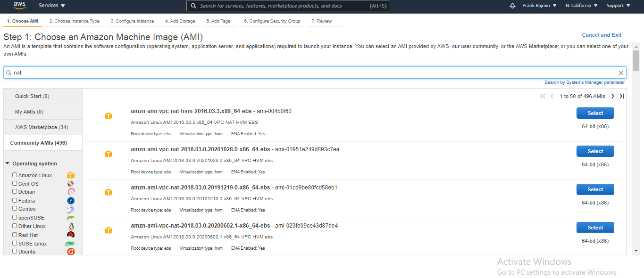Tick the openSUSE filter checkbox
Viewport: 644px width, 278px height.
click(15, 218)
